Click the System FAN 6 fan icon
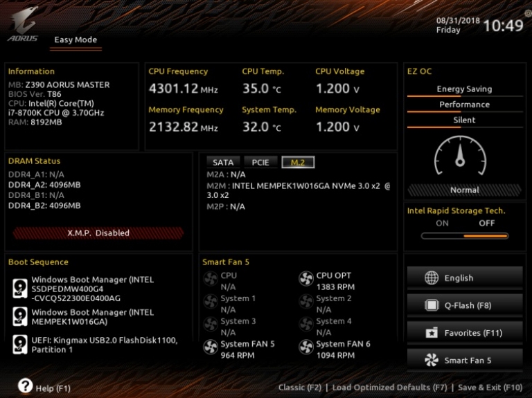 [306, 347]
